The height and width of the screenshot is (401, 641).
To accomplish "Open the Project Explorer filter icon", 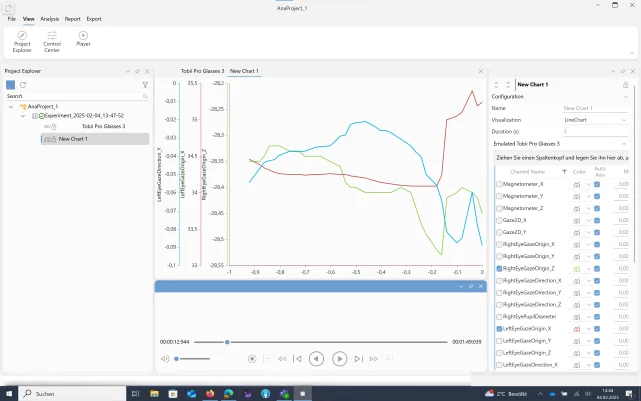I will 145,85.
